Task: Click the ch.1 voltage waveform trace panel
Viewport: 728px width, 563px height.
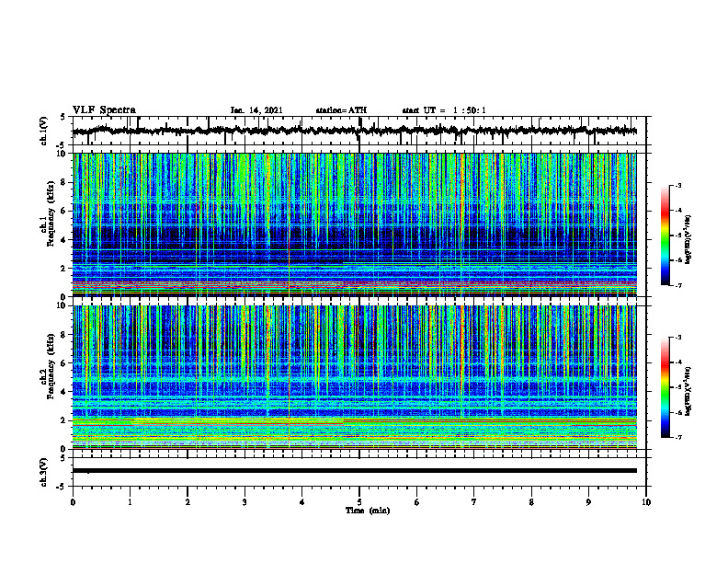Action: pyautogui.click(x=359, y=131)
